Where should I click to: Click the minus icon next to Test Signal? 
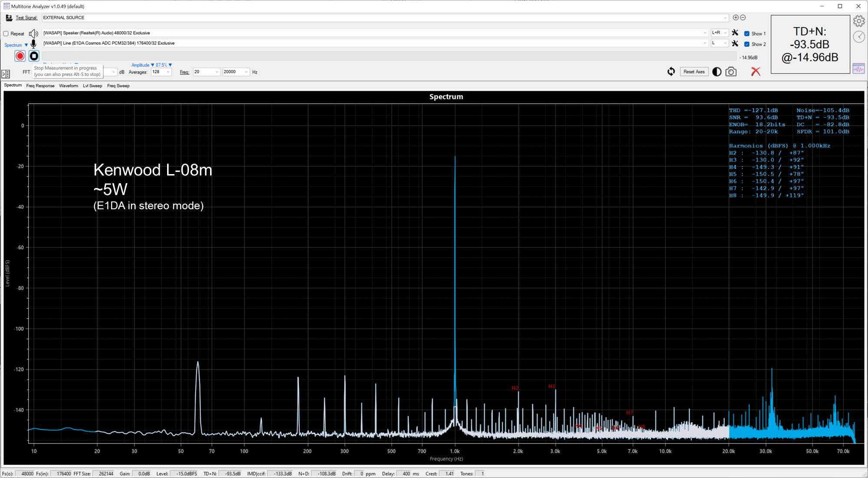click(x=743, y=17)
